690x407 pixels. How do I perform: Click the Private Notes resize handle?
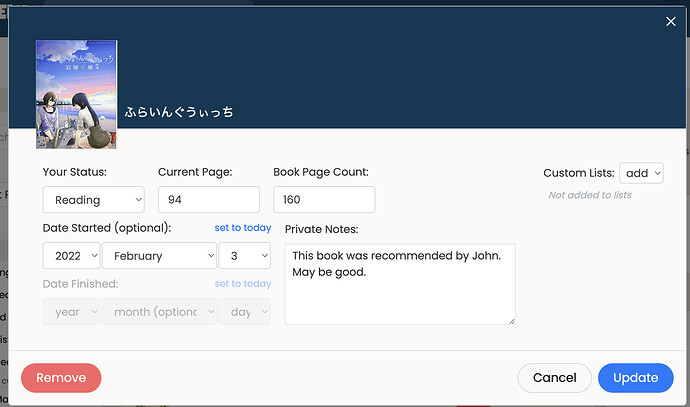tap(512, 321)
